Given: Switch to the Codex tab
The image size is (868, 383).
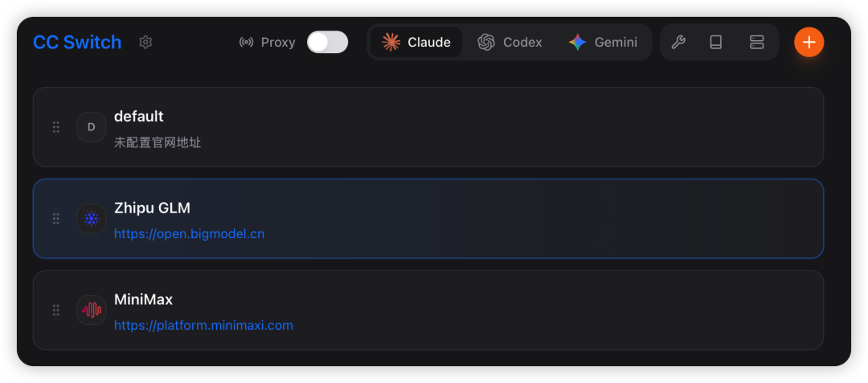Looking at the screenshot, I should 510,43.
